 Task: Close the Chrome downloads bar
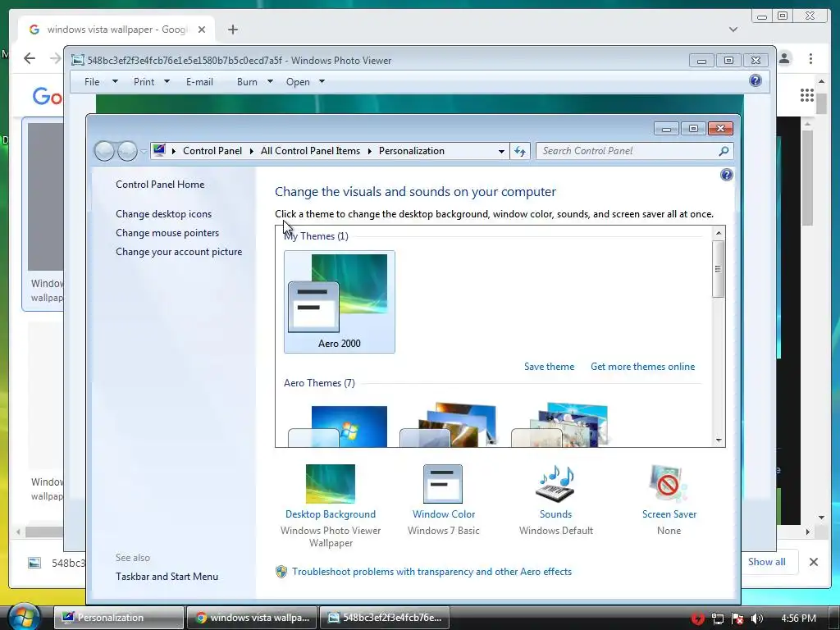pyautogui.click(x=813, y=561)
